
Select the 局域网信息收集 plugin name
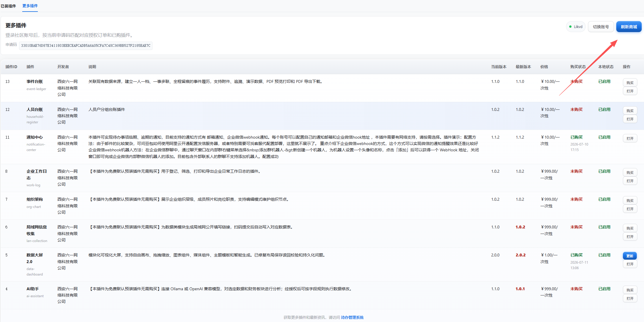click(x=37, y=230)
